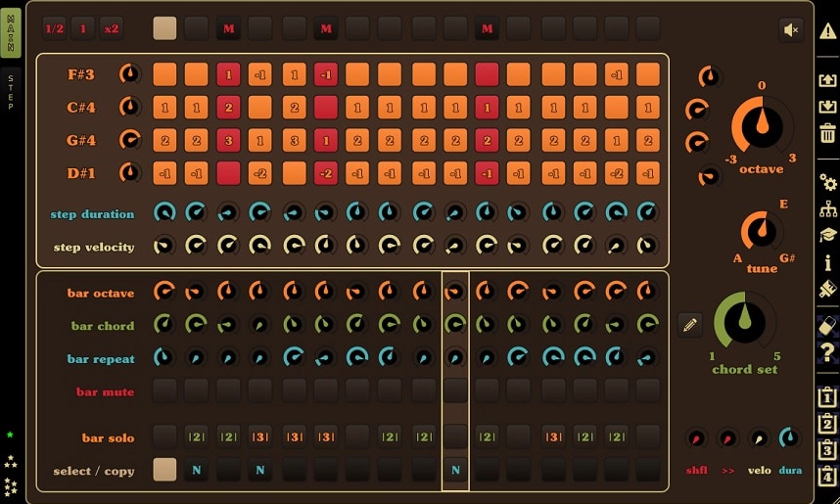Click the 'bar mute' label
This screenshot has height=504, width=840.
pos(105,392)
